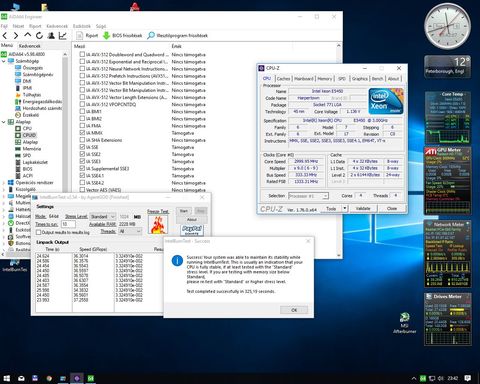Switch to CPU-Z Memory tab
480x384 pixels.
click(325, 79)
